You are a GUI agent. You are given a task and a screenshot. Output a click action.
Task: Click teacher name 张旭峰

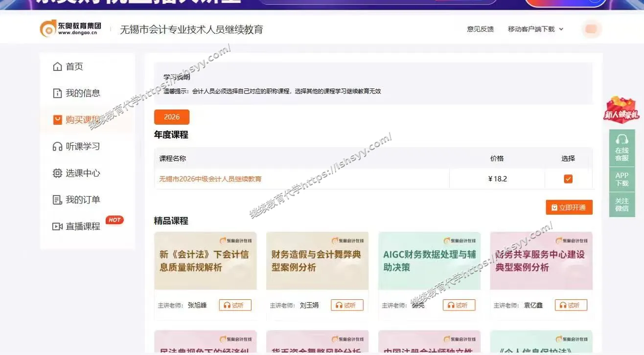197,305
